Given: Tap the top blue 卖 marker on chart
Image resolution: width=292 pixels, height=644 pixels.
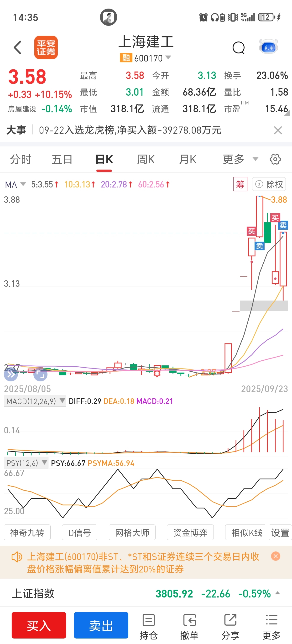Looking at the screenshot, I should pos(283,225).
